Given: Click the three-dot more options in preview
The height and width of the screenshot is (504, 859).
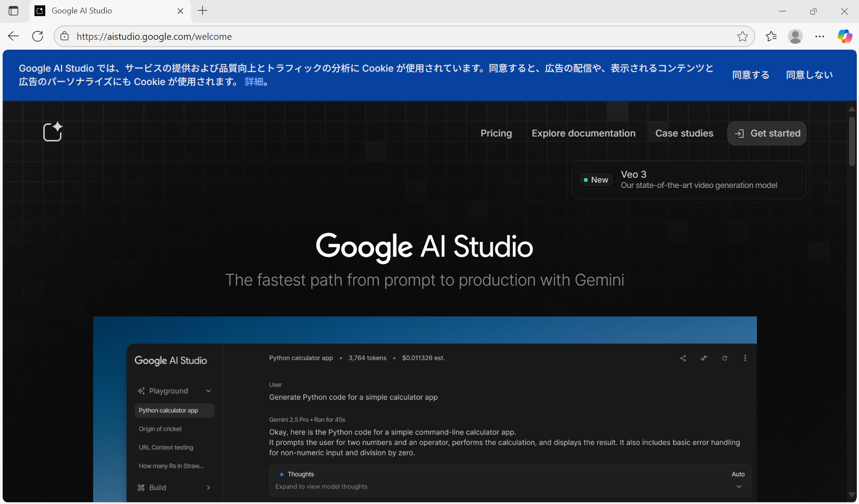Looking at the screenshot, I should (x=745, y=358).
